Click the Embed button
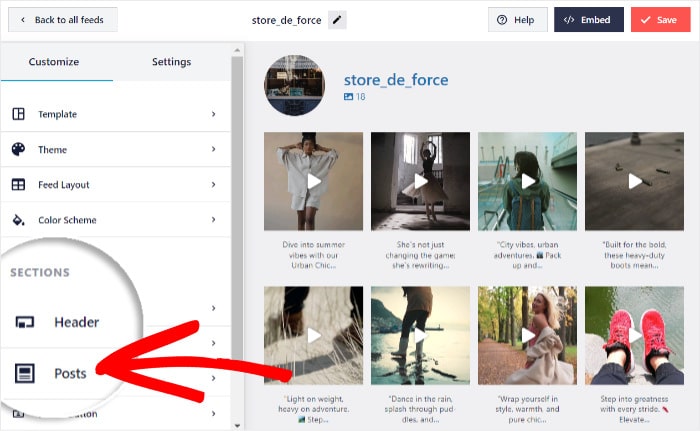The image size is (700, 431). 589,20
